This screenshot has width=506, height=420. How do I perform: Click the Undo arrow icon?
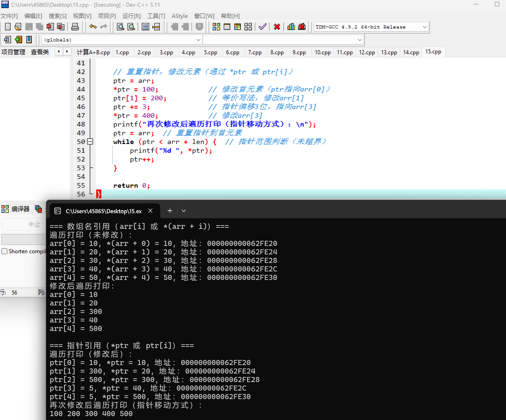click(93, 27)
